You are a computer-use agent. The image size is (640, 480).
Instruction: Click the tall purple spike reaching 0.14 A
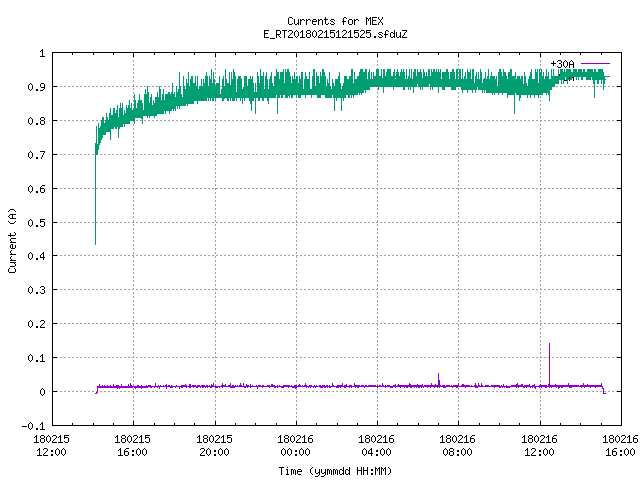click(x=549, y=363)
